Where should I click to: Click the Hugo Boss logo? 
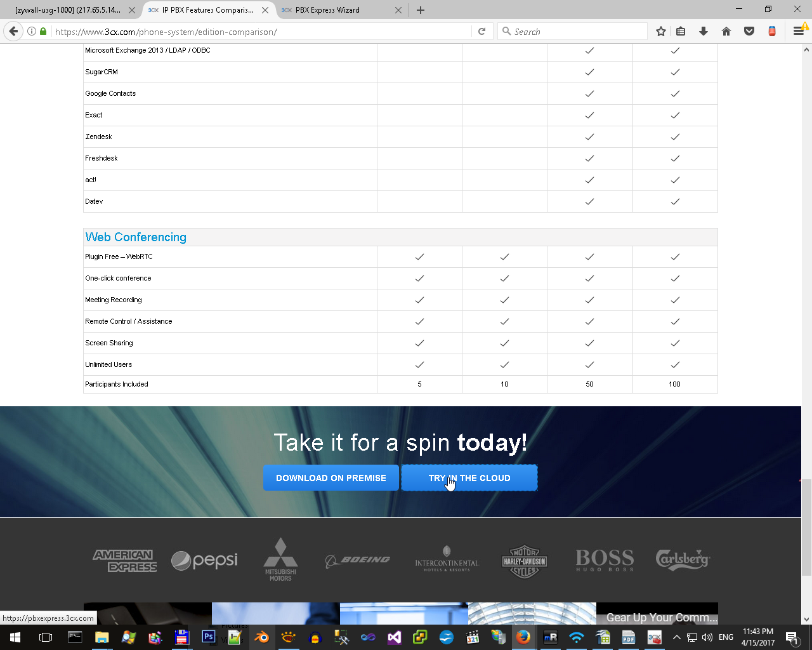(x=605, y=560)
